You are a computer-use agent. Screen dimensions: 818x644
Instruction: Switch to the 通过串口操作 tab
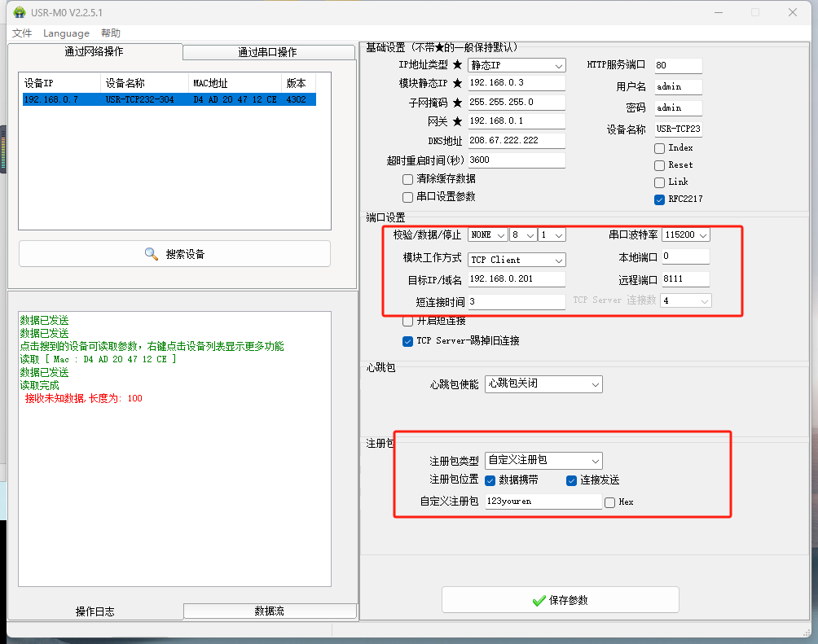(267, 52)
